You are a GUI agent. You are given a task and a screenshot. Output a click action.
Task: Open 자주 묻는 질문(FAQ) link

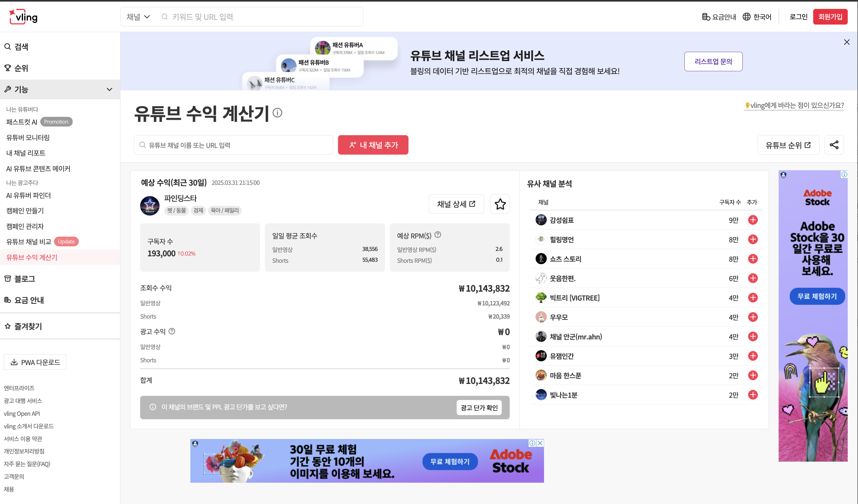coord(27,464)
